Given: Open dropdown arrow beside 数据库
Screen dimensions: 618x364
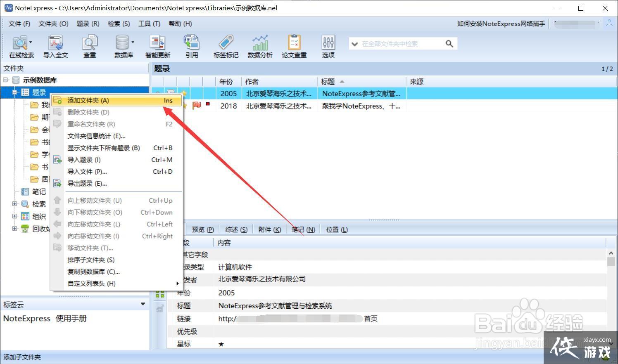Looking at the screenshot, I should [133, 42].
